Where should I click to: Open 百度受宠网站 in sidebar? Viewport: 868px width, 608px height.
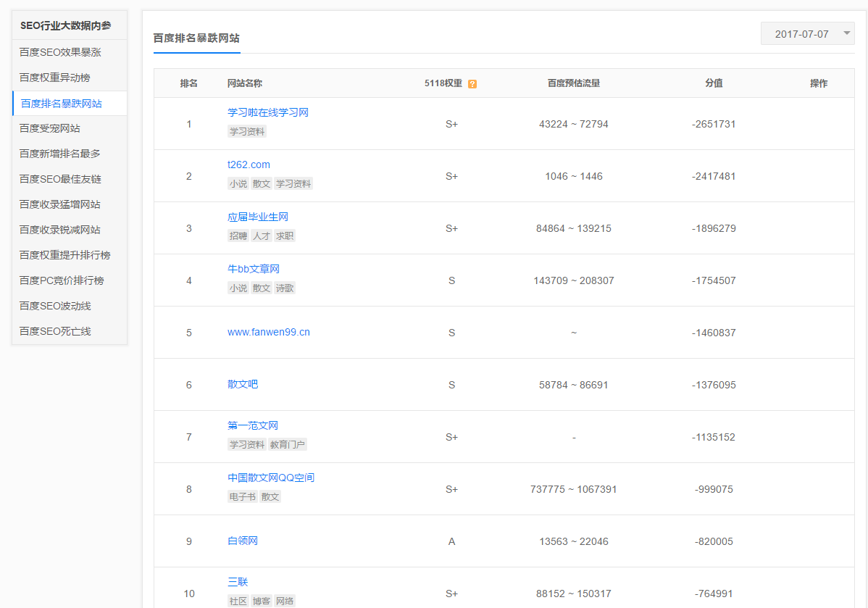point(50,128)
